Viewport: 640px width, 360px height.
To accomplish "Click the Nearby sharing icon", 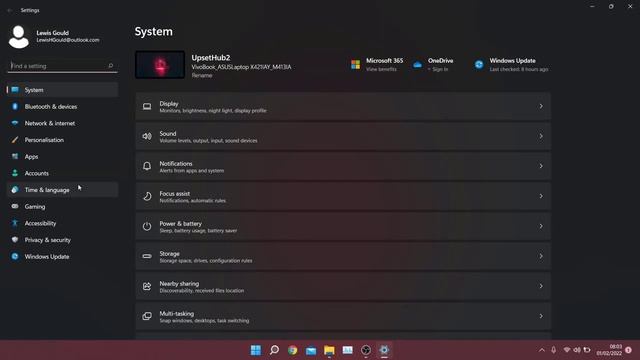I will coord(147,286).
